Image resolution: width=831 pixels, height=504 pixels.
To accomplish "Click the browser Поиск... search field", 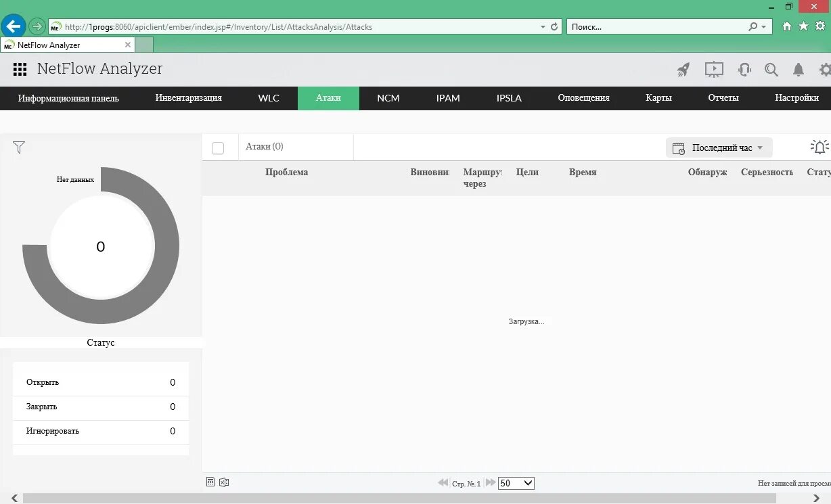I will [656, 27].
